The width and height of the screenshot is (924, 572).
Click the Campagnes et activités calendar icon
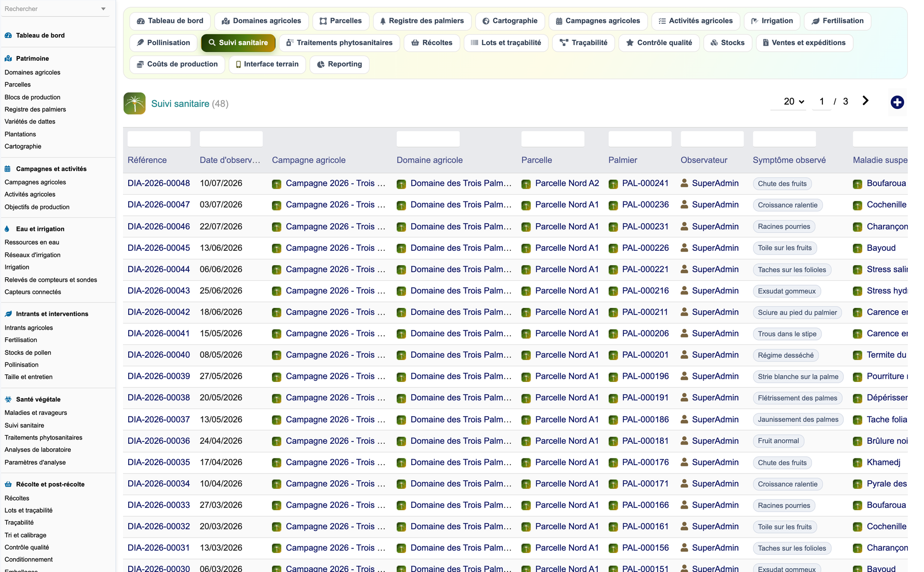[x=8, y=169]
